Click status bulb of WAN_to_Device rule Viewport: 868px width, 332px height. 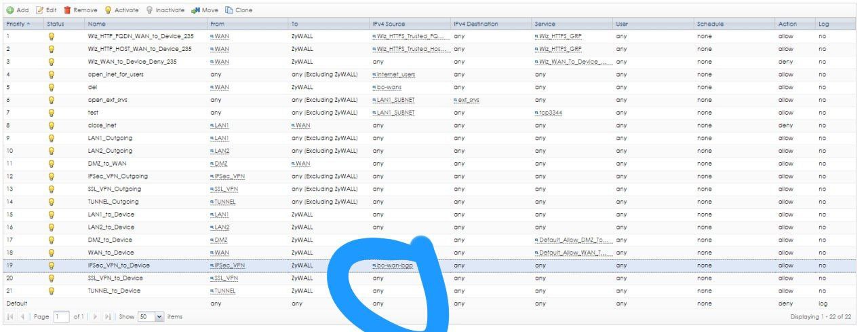(51, 253)
